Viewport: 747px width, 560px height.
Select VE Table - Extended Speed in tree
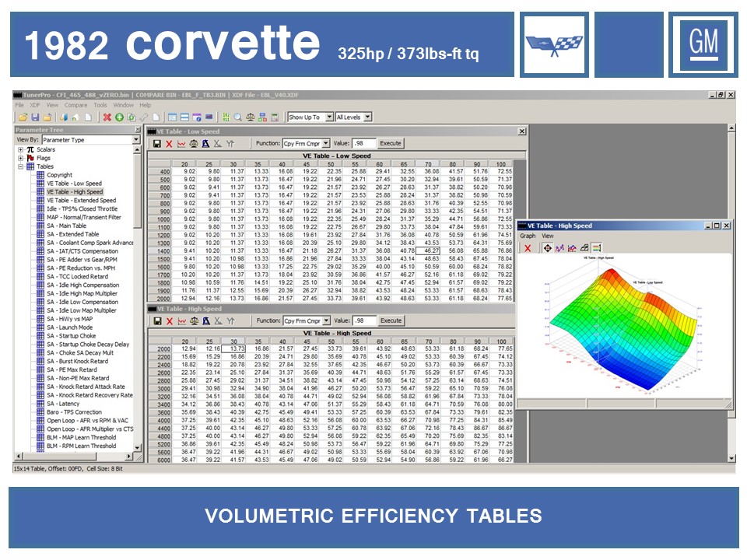pyautogui.click(x=82, y=201)
